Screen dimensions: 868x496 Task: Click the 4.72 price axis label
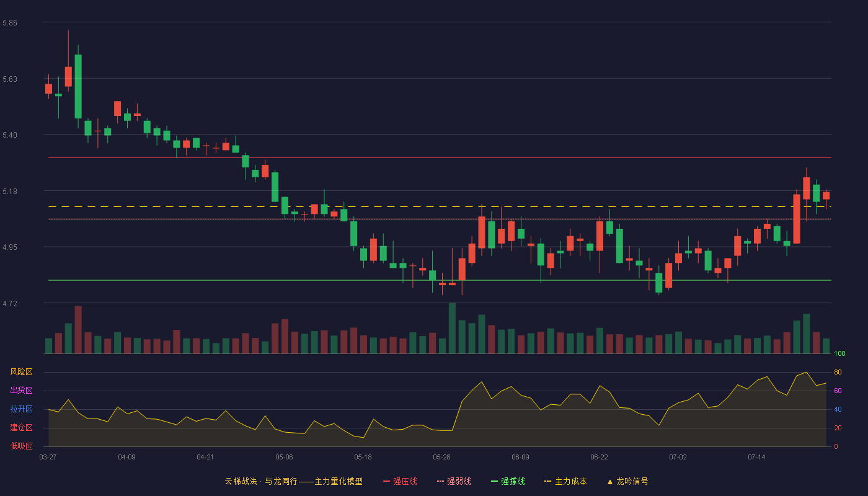click(x=10, y=304)
